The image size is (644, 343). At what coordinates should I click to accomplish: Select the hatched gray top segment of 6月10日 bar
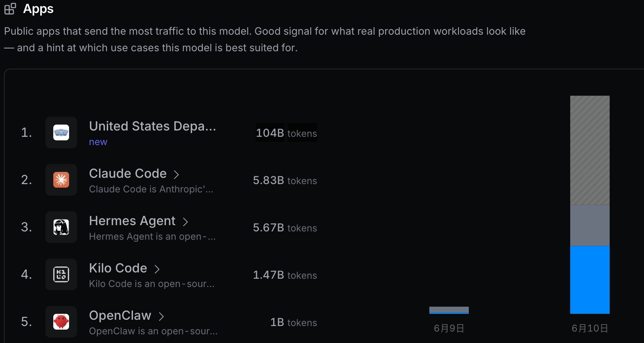tap(590, 150)
